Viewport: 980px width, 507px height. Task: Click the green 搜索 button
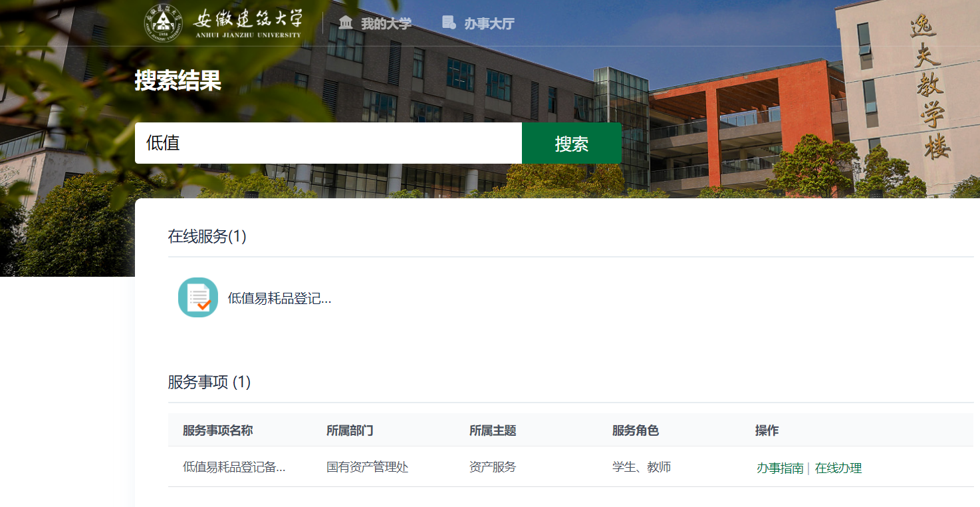[x=571, y=143]
